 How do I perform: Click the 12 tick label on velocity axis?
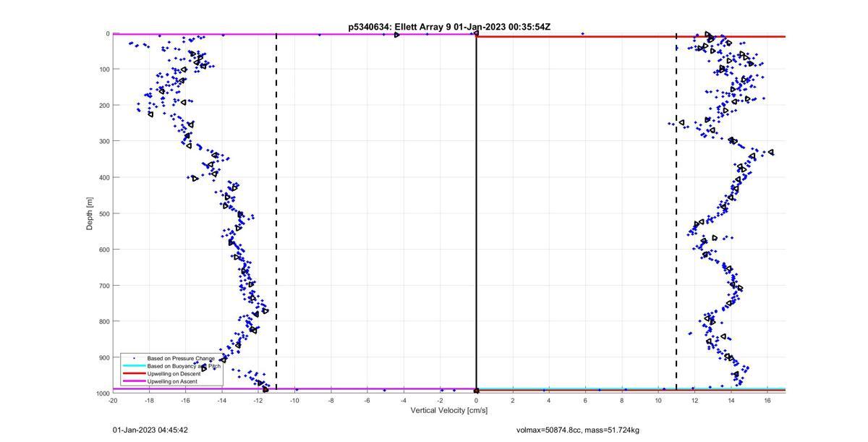click(694, 399)
